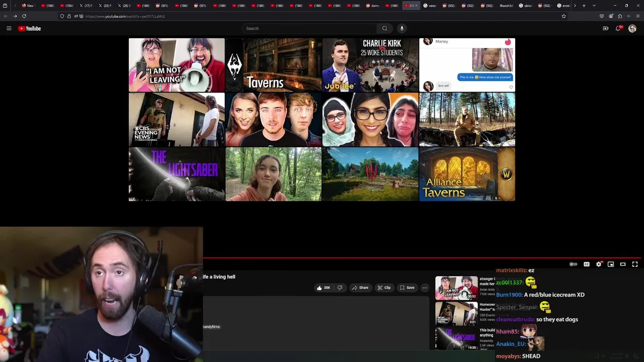Open the YouTube guide hamburger menu
The image size is (644, 362).
click(9, 29)
